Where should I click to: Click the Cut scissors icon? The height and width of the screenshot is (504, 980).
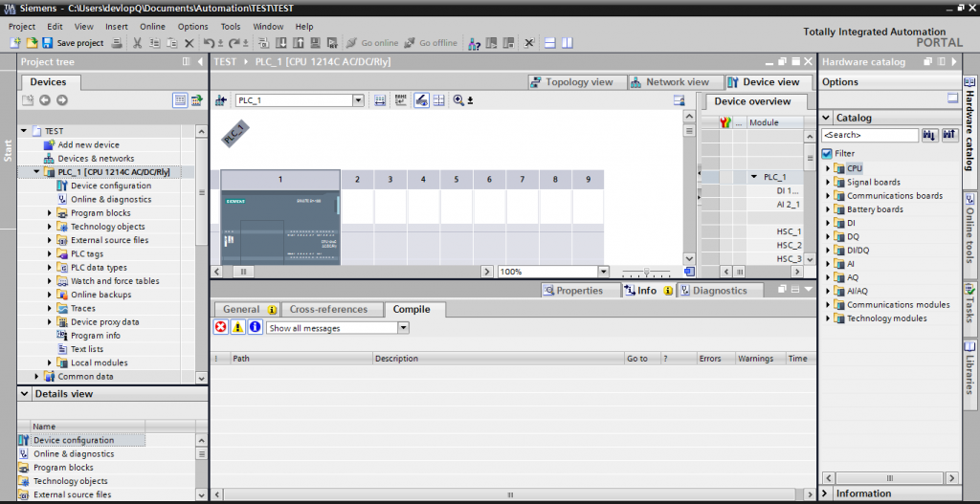tap(137, 43)
